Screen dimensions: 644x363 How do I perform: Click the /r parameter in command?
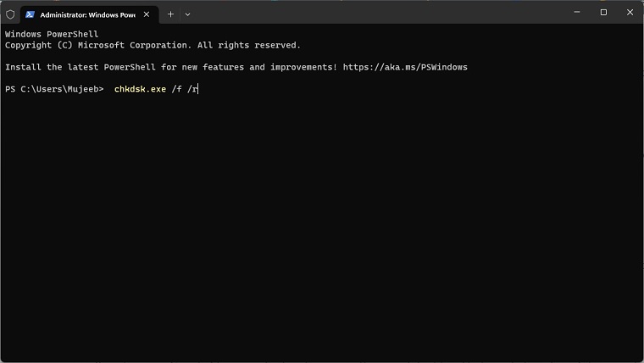pos(192,89)
